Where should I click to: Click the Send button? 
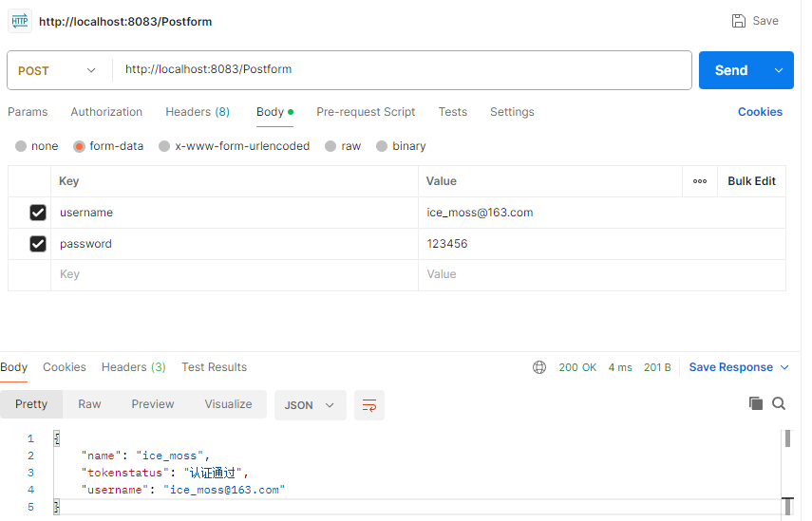[x=730, y=70]
